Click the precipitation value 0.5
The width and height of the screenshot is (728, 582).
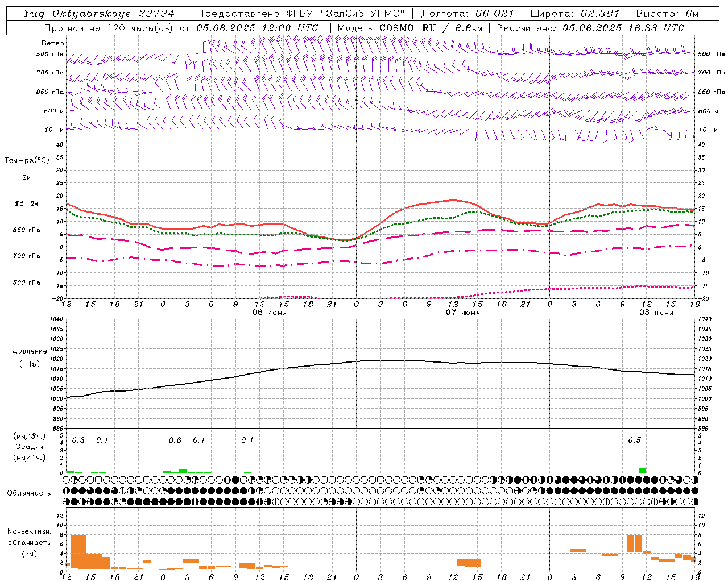point(634,440)
